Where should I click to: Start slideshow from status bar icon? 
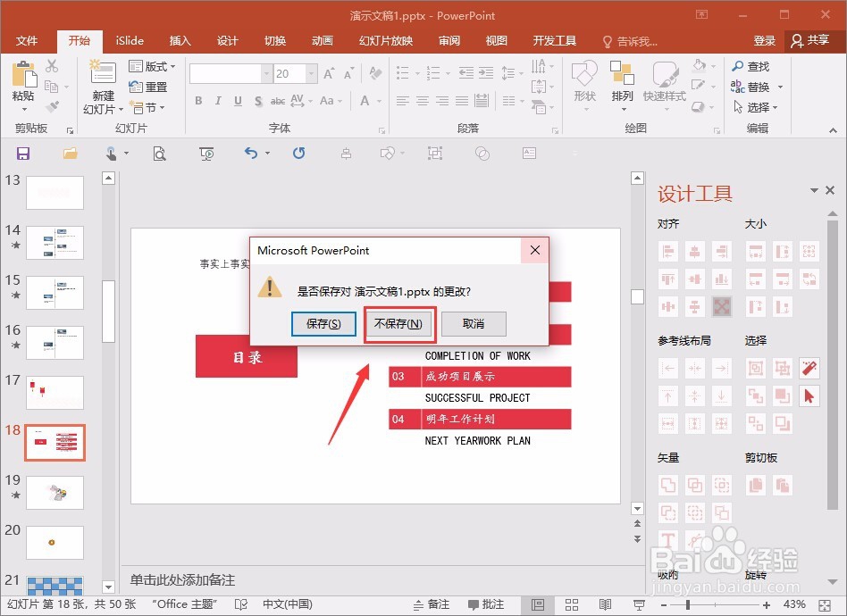coord(639,604)
